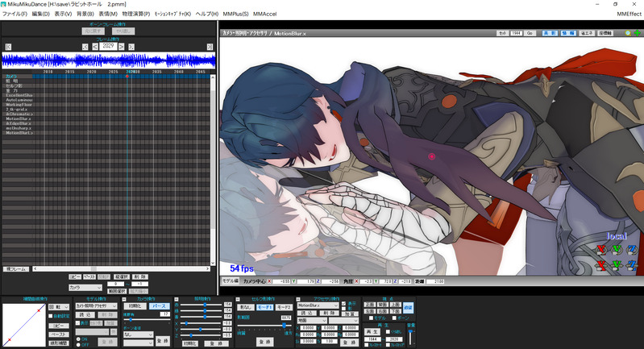Open the camera follow bone model dropdown
This screenshot has height=349, width=644.
(x=139, y=334)
